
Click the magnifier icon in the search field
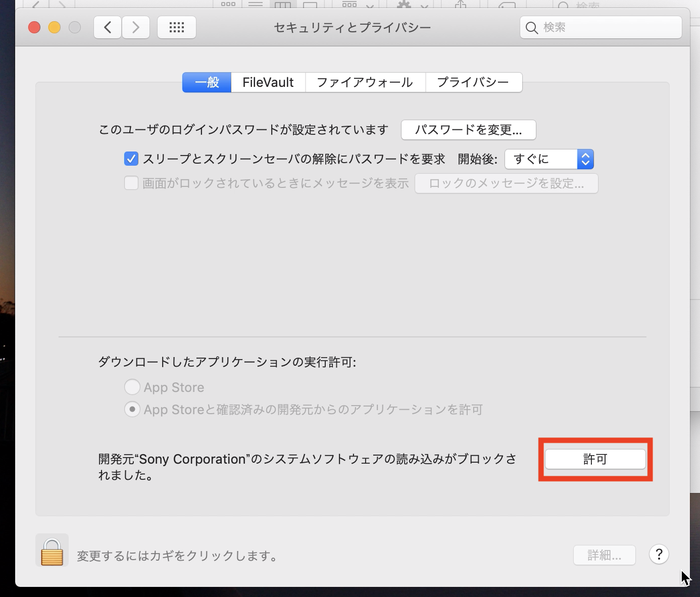pyautogui.click(x=531, y=28)
